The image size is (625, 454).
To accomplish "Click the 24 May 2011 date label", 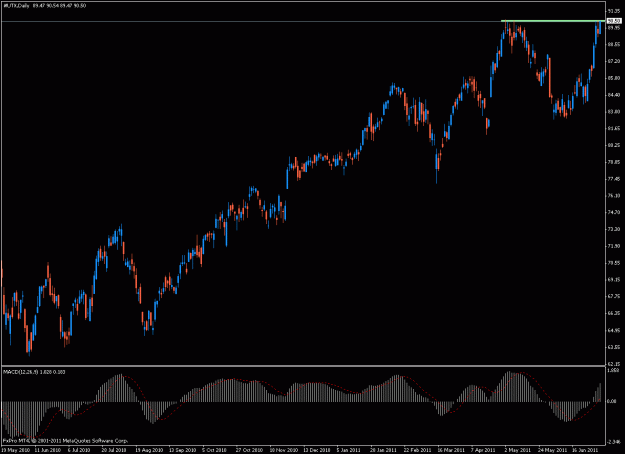I will pos(552,450).
